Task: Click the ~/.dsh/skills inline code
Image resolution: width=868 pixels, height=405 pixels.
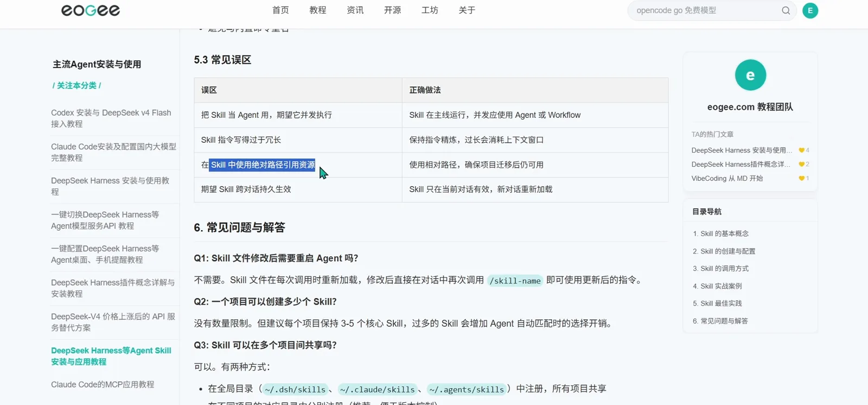Action: [295, 389]
